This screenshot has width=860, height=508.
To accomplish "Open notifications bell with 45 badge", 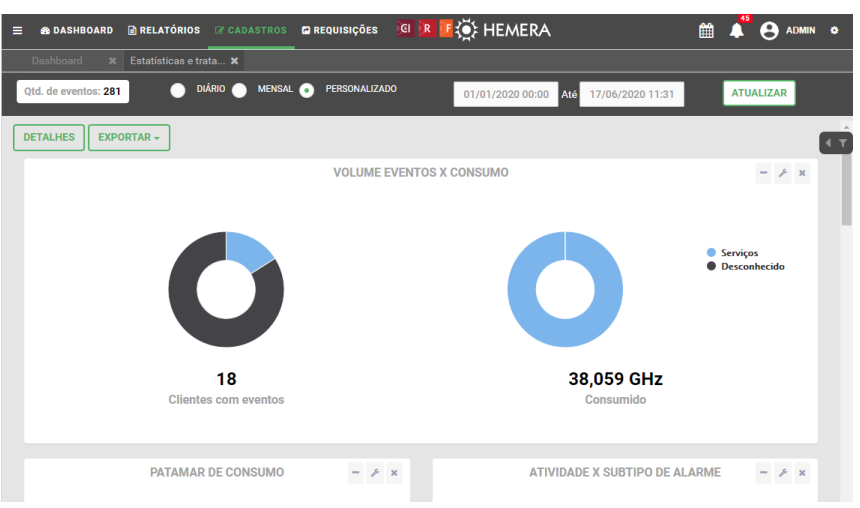I will pos(737,31).
